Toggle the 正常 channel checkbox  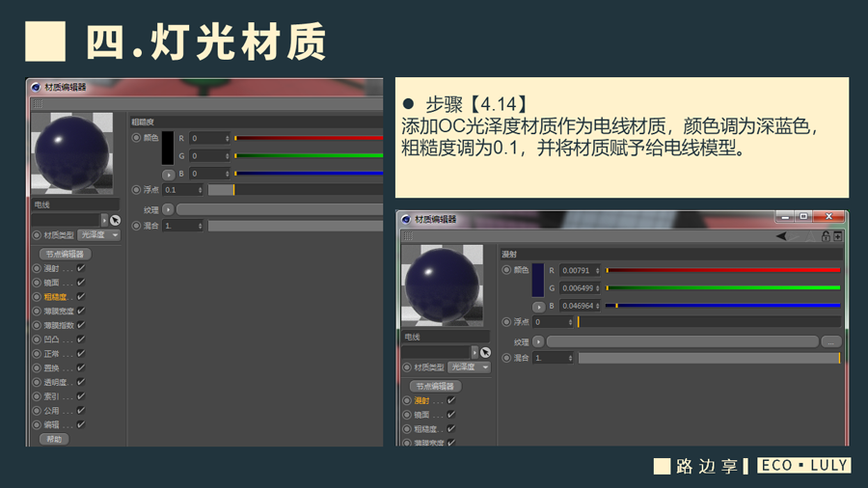pyautogui.click(x=81, y=354)
